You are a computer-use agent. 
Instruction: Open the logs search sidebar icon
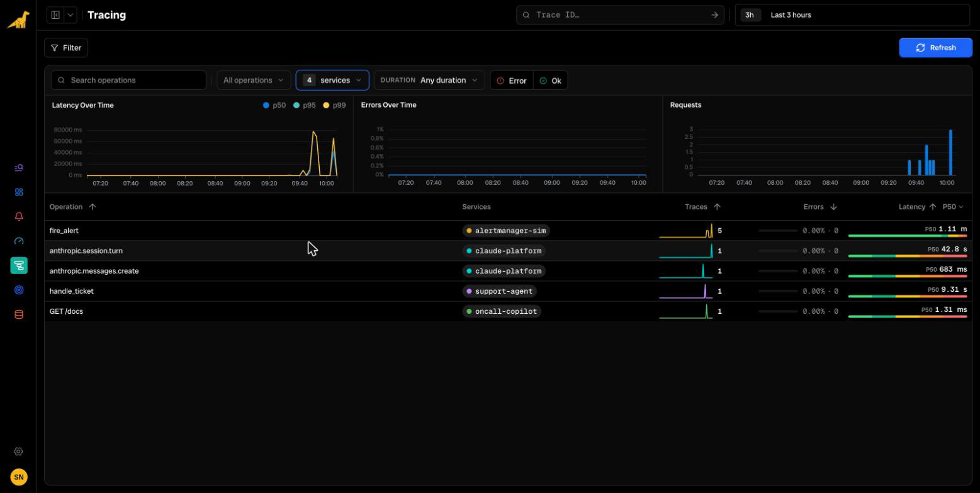coord(19,168)
